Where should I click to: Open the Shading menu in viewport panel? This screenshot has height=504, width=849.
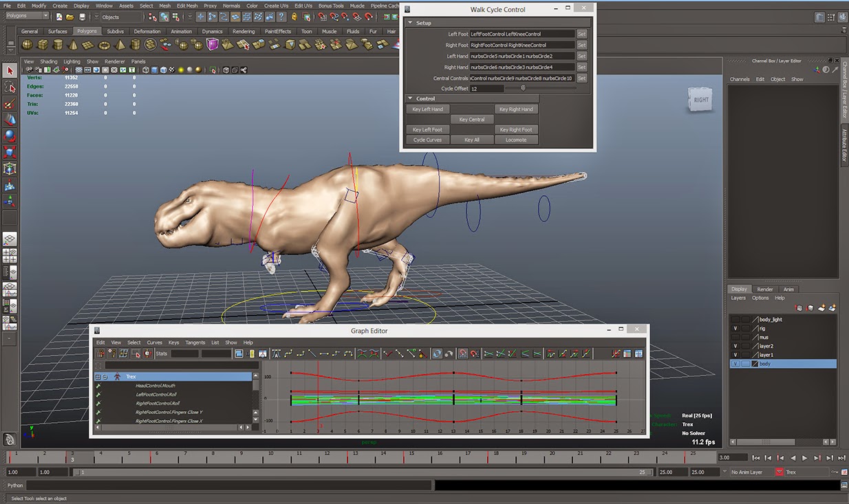click(x=48, y=61)
